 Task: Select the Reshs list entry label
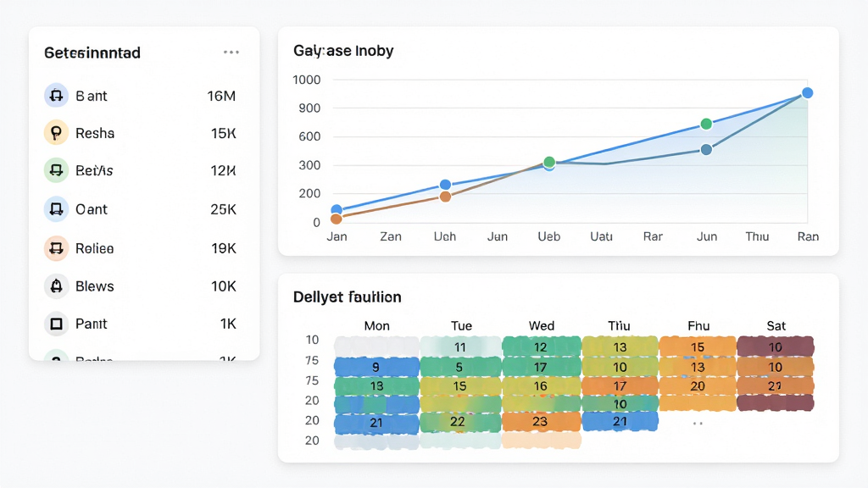(x=95, y=133)
